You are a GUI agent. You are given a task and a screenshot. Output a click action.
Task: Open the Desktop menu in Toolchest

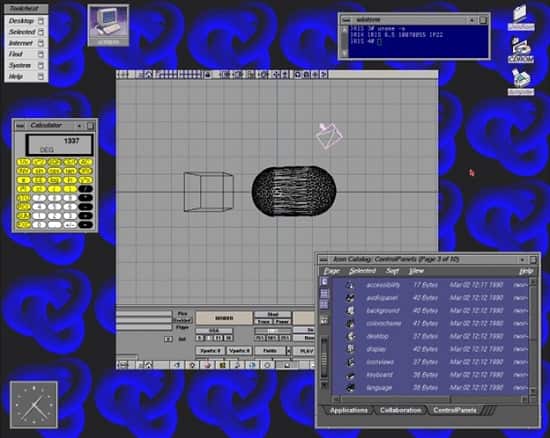click(x=26, y=21)
